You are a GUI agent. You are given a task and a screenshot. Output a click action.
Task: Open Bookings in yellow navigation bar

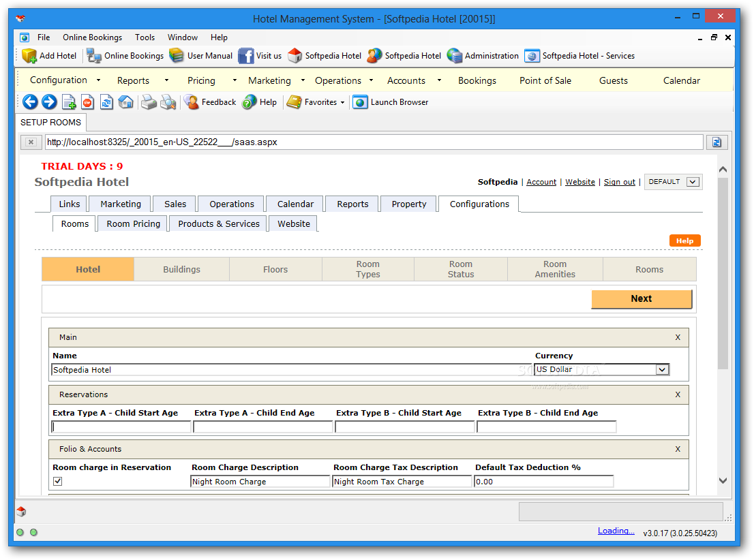click(x=477, y=81)
